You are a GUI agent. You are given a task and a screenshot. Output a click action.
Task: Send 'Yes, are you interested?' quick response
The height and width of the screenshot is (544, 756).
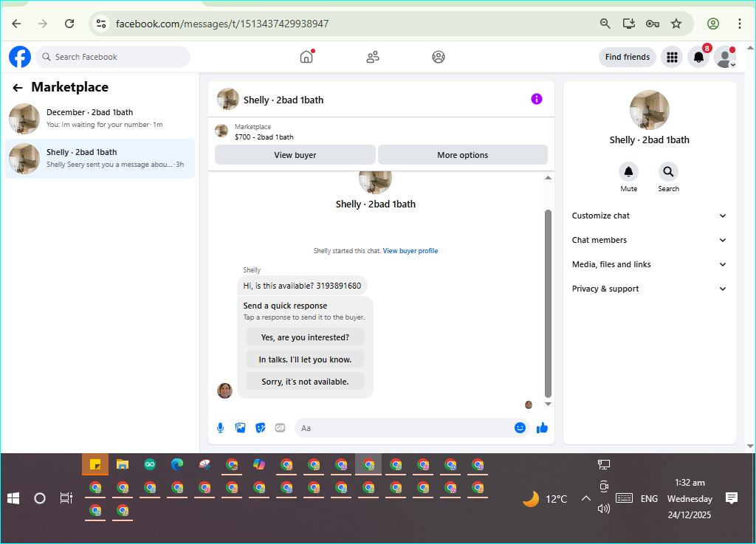pos(305,337)
